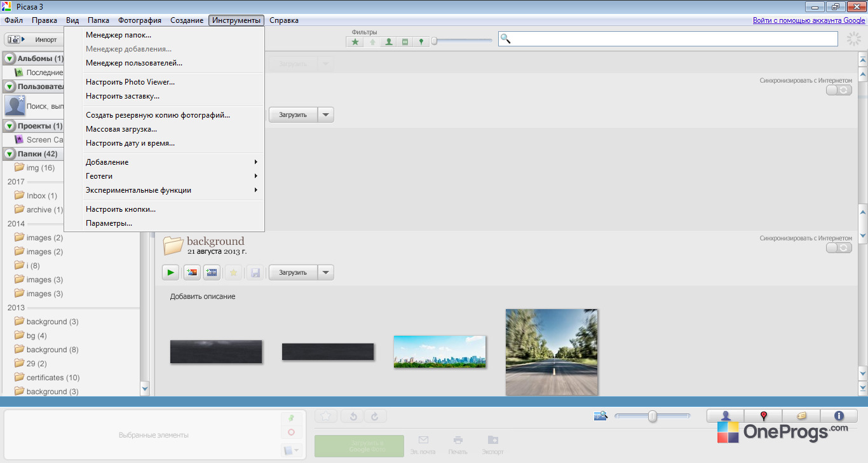Select certificates (10) folder
Image resolution: width=868 pixels, height=463 pixels.
pos(53,378)
